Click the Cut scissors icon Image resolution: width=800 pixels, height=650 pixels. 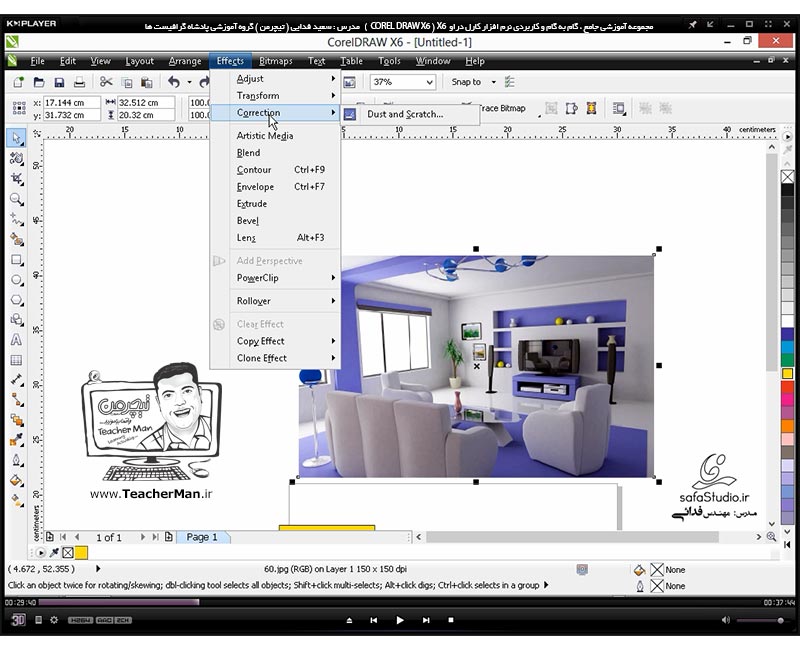click(x=106, y=82)
